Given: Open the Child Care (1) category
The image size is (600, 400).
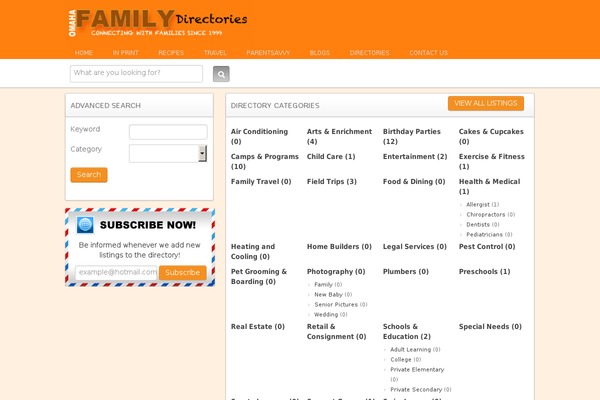Looking at the screenshot, I should (x=331, y=157).
